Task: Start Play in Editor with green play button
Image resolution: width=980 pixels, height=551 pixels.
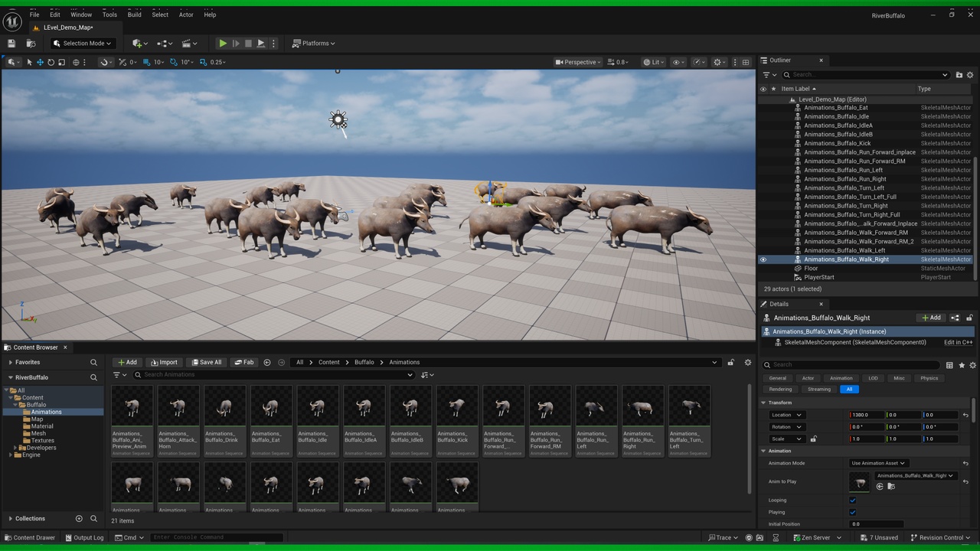Action: 223,44
